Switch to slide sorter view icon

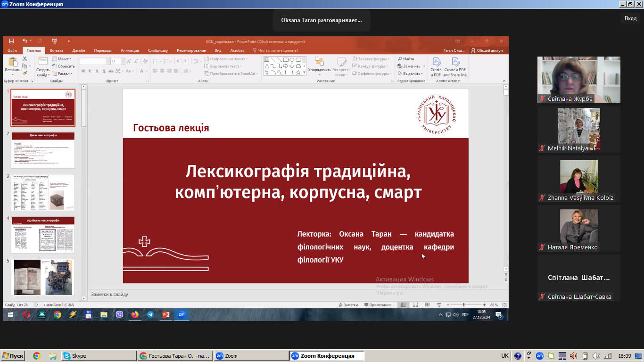[x=415, y=305]
